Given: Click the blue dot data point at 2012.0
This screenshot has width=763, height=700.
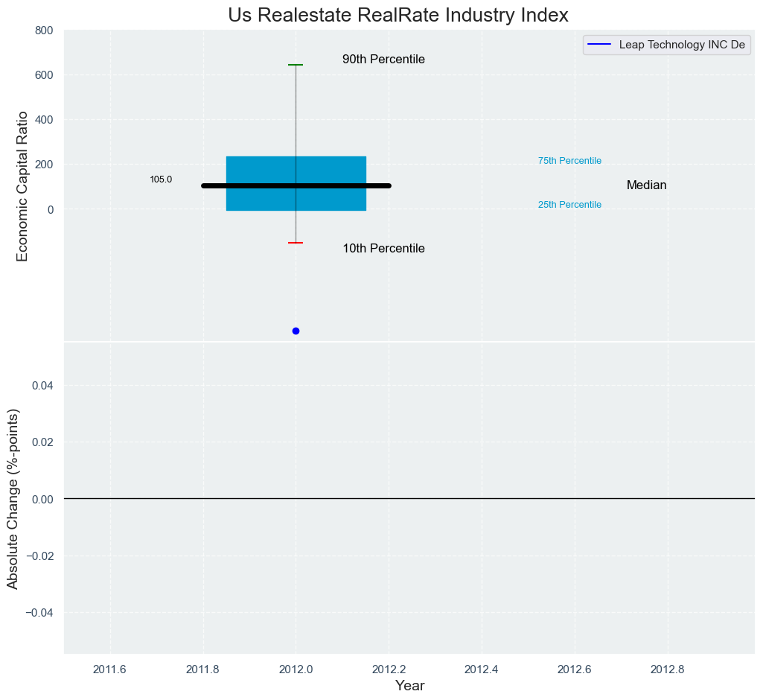Looking at the screenshot, I should click(296, 331).
